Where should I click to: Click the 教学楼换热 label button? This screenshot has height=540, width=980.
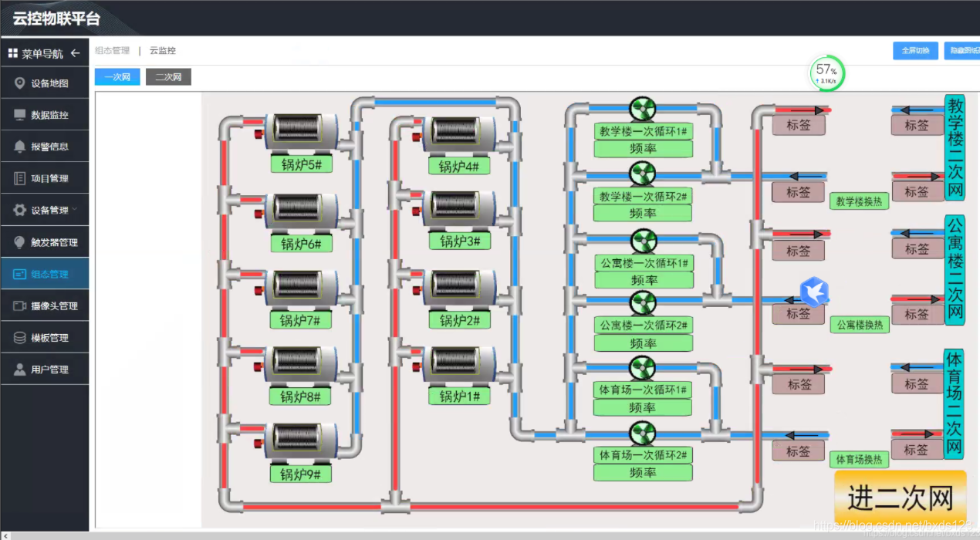tap(859, 201)
